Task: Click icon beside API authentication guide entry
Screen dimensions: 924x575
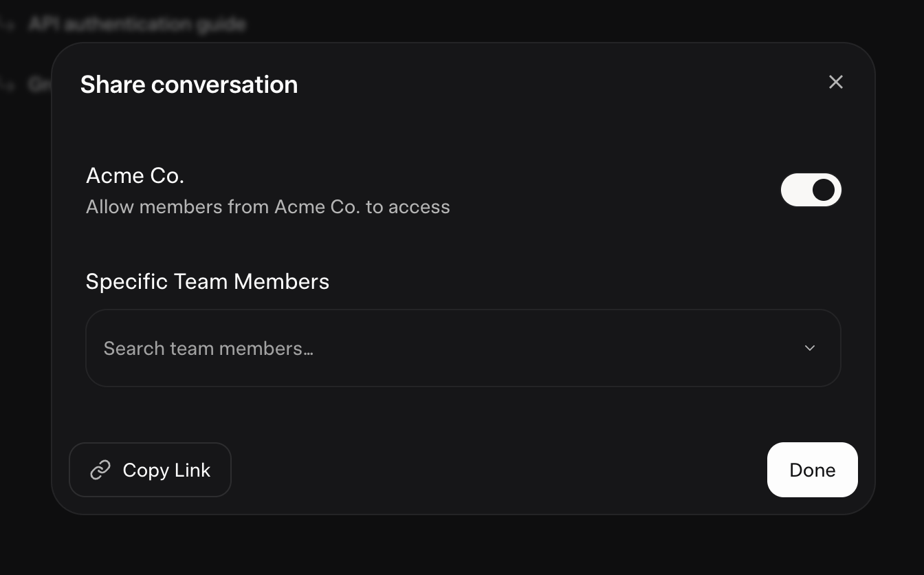Action: coord(8,25)
